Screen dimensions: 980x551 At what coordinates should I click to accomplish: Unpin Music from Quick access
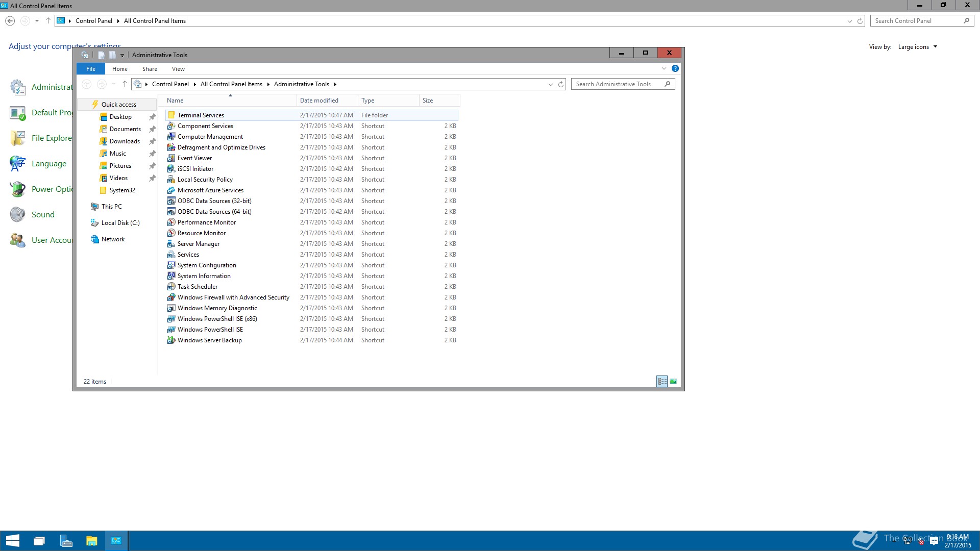pyautogui.click(x=152, y=154)
